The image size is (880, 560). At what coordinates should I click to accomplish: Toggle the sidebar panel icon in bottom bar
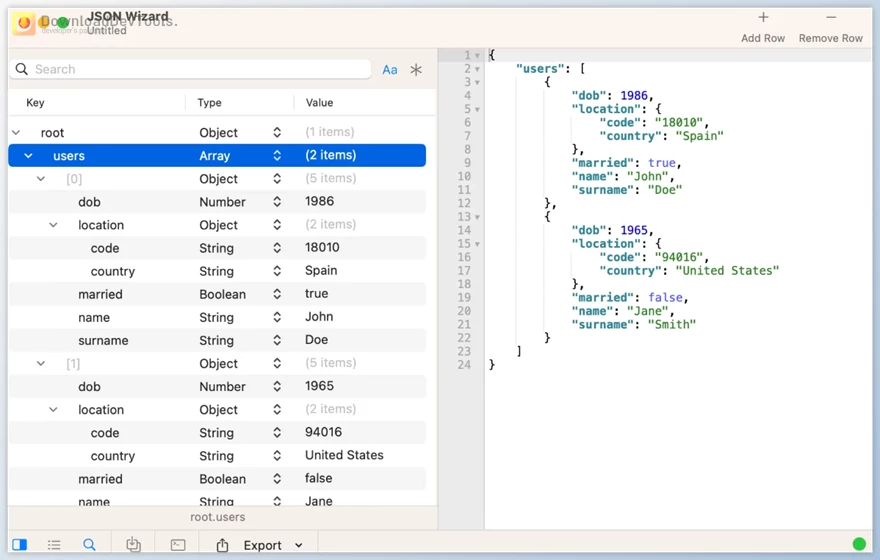[20, 544]
